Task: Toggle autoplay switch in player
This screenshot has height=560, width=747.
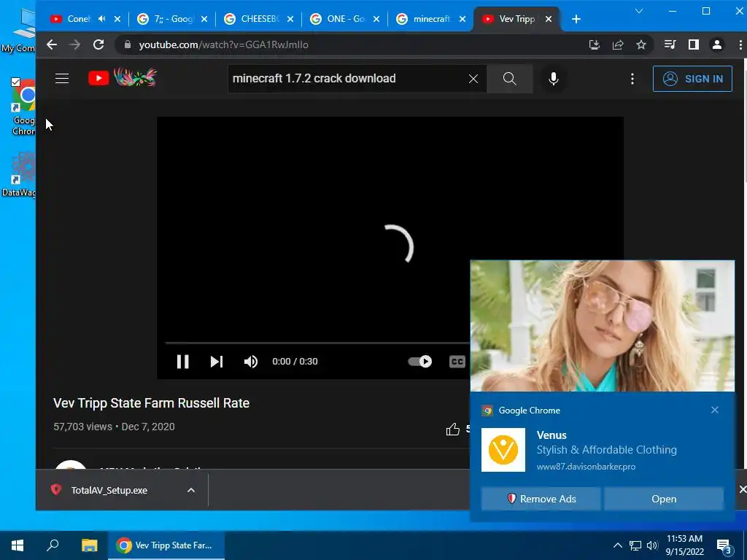Action: [x=419, y=362]
